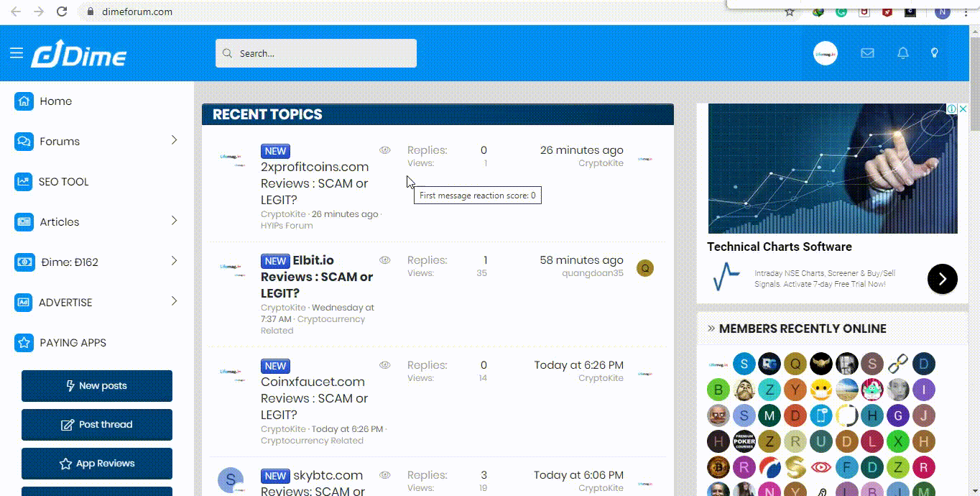Viewport: 980px width, 496px height.
Task: Click the PAYING APPS star icon
Action: tap(24, 343)
